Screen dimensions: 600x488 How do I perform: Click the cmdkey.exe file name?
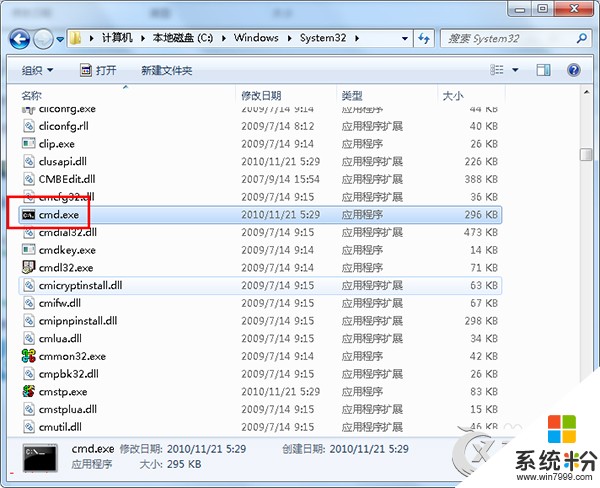(67, 250)
